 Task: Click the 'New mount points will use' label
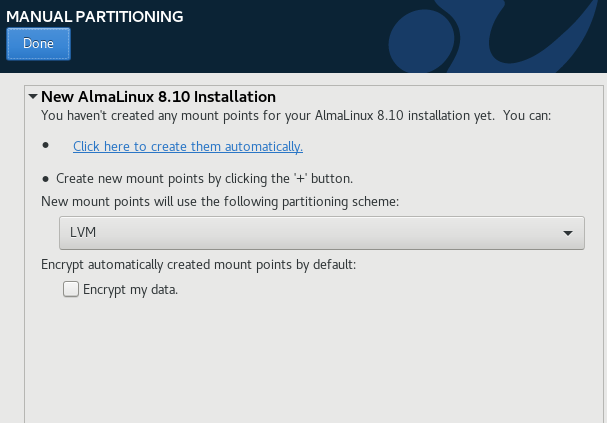219,201
